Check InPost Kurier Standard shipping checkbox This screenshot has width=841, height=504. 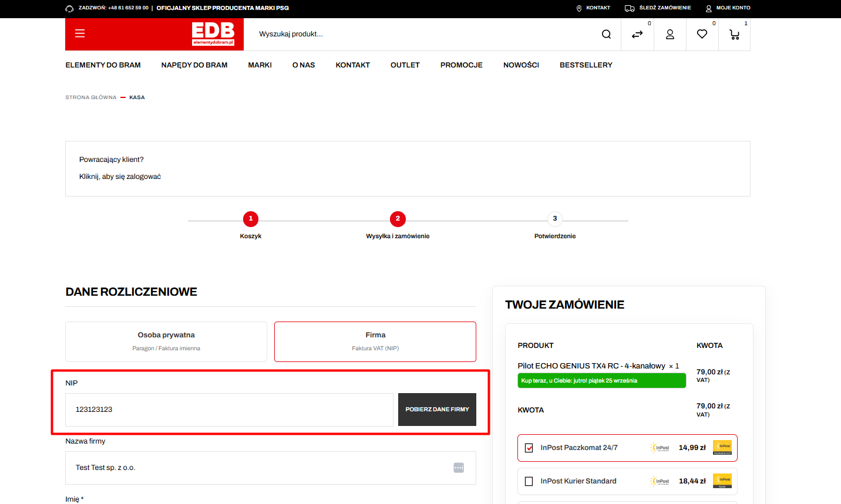click(x=529, y=481)
